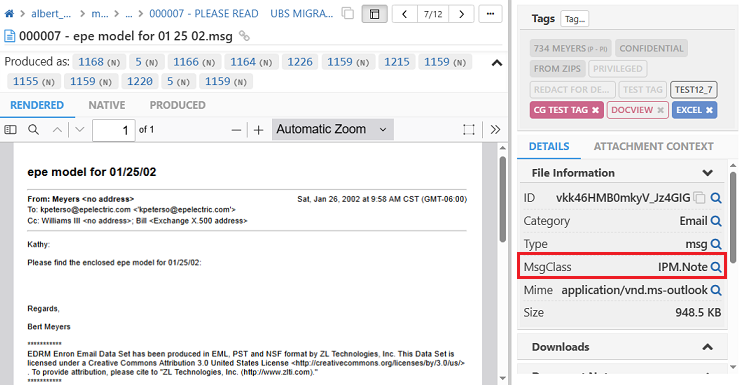The width and height of the screenshot is (744, 385).
Task: Switch to the NATIVE tab
Action: click(x=107, y=105)
